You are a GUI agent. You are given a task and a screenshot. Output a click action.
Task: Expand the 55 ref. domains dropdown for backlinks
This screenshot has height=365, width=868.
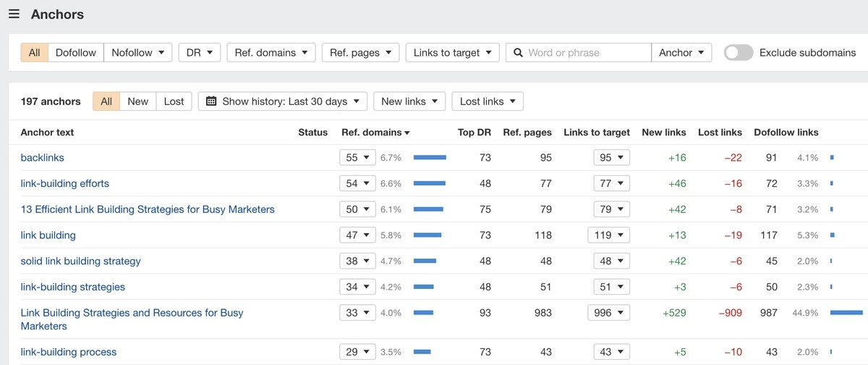pyautogui.click(x=357, y=158)
